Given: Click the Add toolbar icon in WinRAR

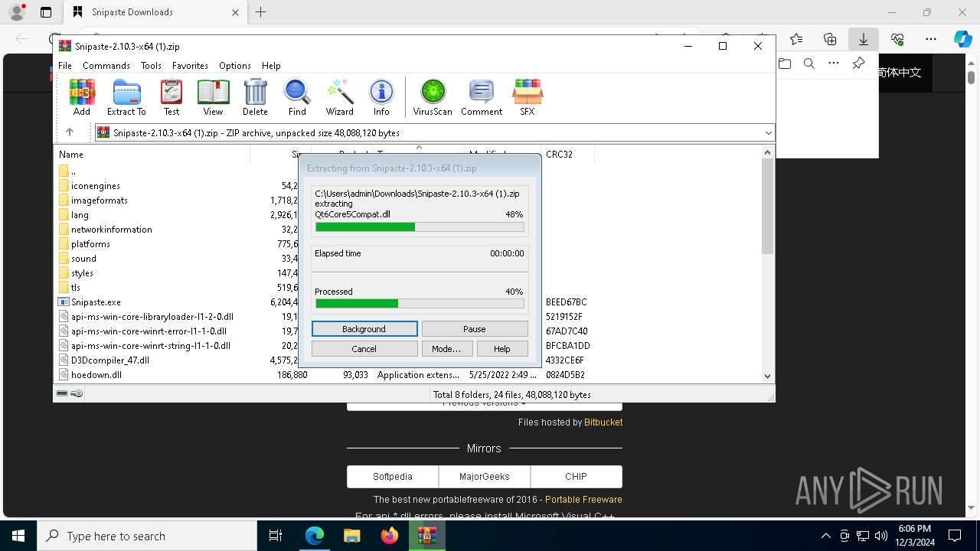Looking at the screenshot, I should 82,97.
